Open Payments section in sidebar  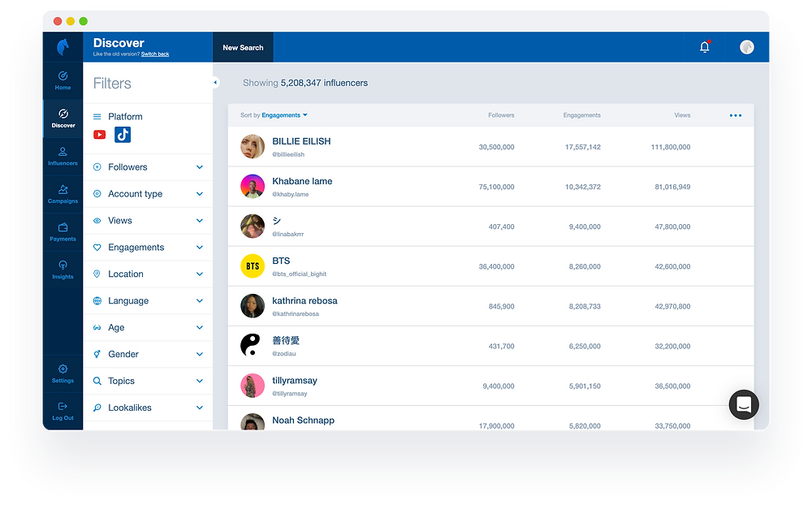click(63, 232)
